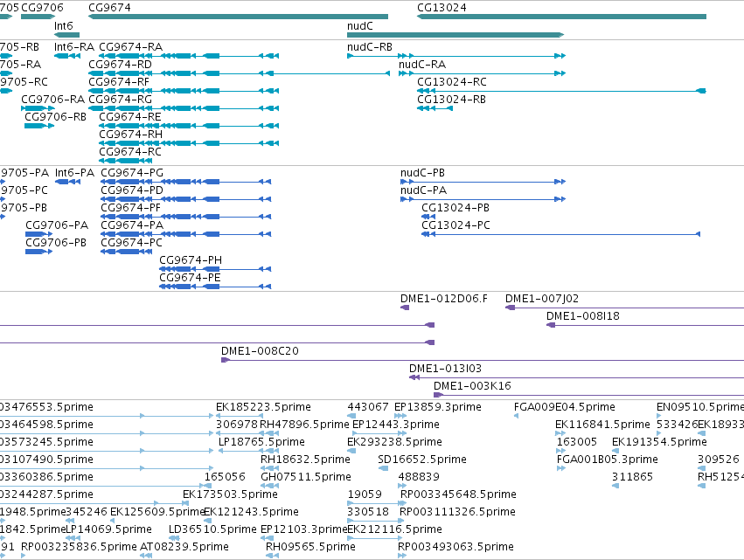This screenshot has width=744, height=560.
Task: Select the nudC-RB transcript label
Action: tap(370, 47)
